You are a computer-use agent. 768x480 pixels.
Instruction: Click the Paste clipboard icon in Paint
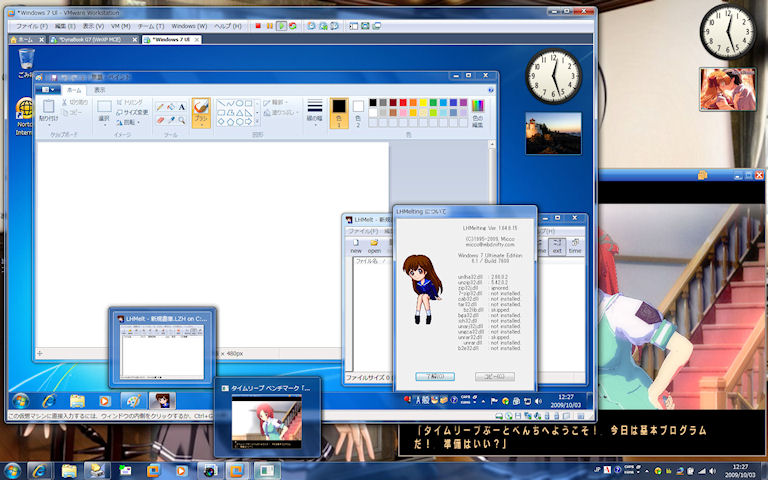[48, 107]
